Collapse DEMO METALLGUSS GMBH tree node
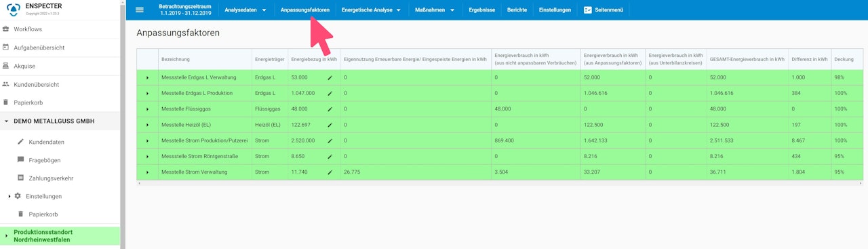 [6, 121]
